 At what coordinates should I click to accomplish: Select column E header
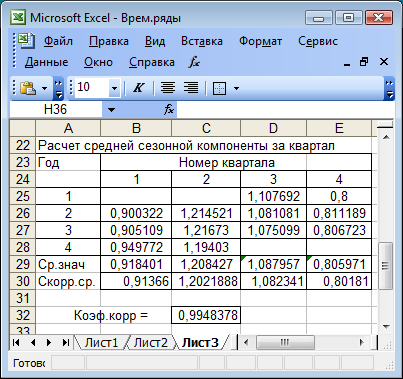(339, 128)
